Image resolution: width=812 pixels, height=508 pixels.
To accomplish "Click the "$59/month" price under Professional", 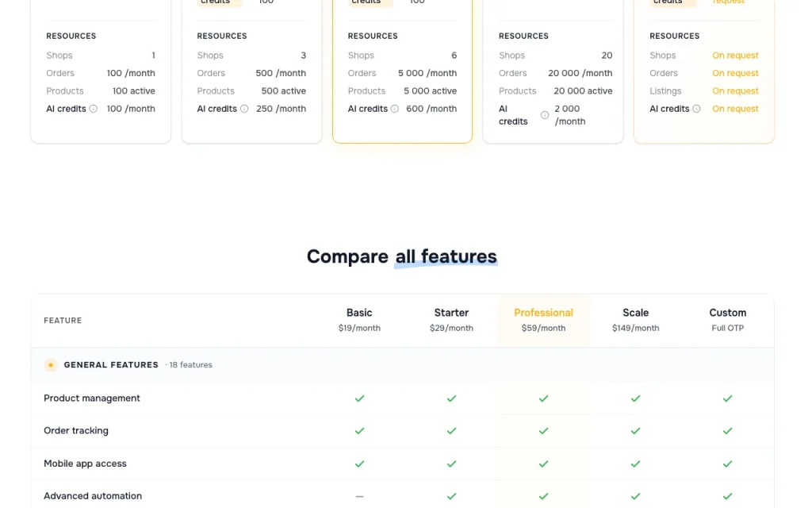I will pos(543,328).
